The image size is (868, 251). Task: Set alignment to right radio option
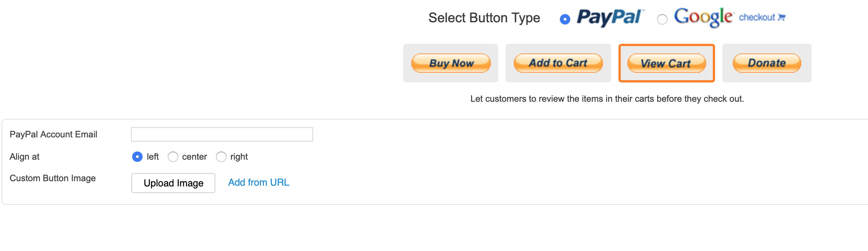pyautogui.click(x=221, y=157)
